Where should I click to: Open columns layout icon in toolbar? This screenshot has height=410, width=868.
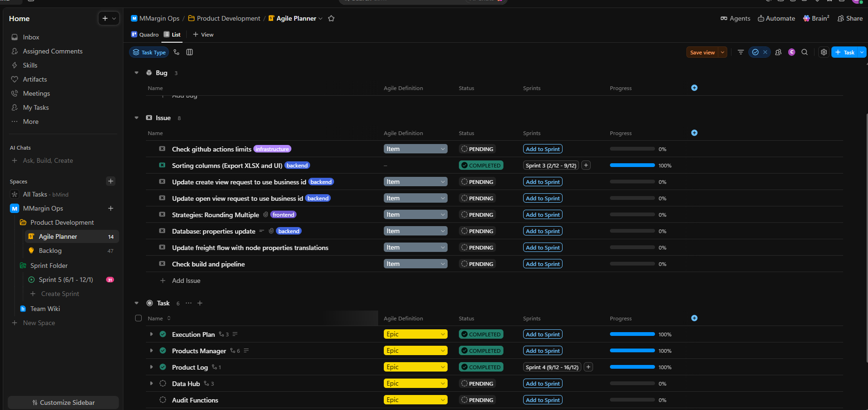pyautogui.click(x=190, y=52)
